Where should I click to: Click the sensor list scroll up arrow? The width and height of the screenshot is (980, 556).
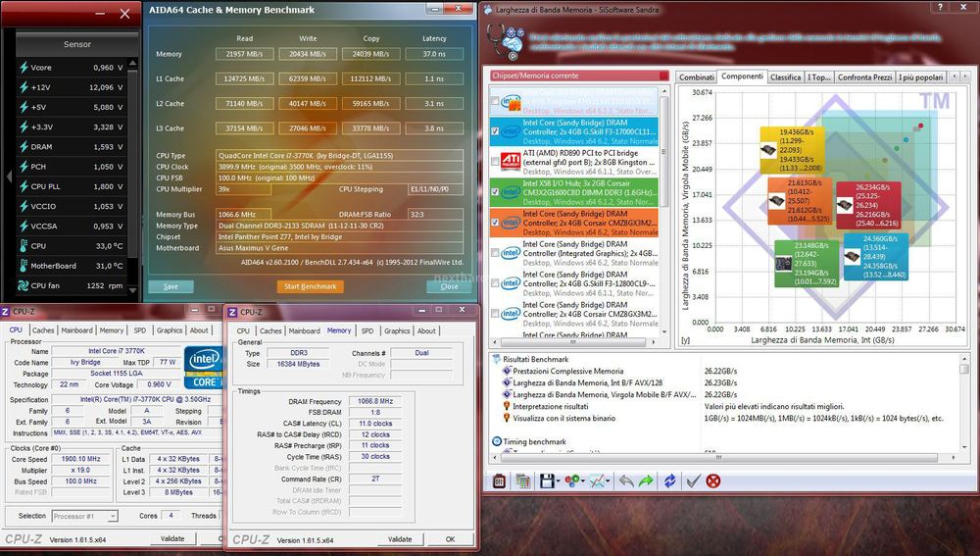[x=132, y=64]
